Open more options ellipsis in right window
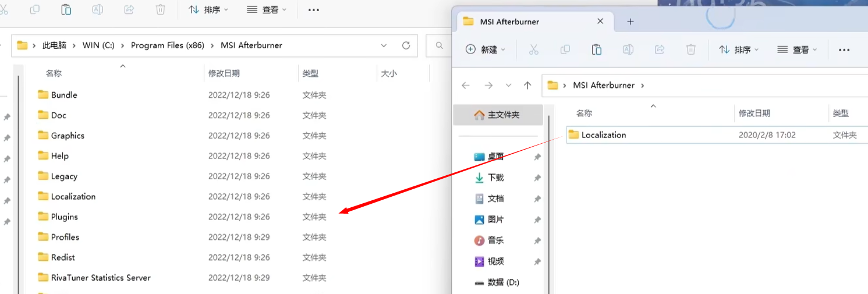This screenshot has height=294, width=868. (844, 50)
